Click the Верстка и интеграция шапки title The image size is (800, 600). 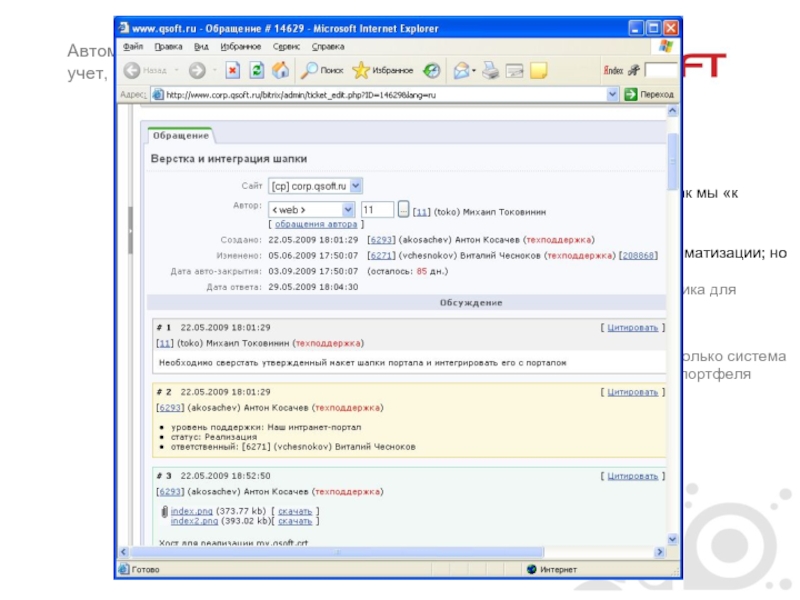[x=229, y=159]
